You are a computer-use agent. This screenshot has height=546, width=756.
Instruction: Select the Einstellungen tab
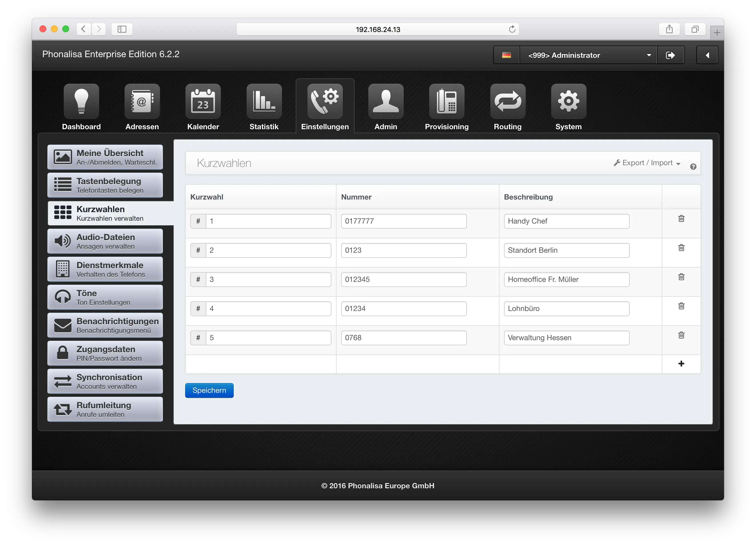pos(325,107)
